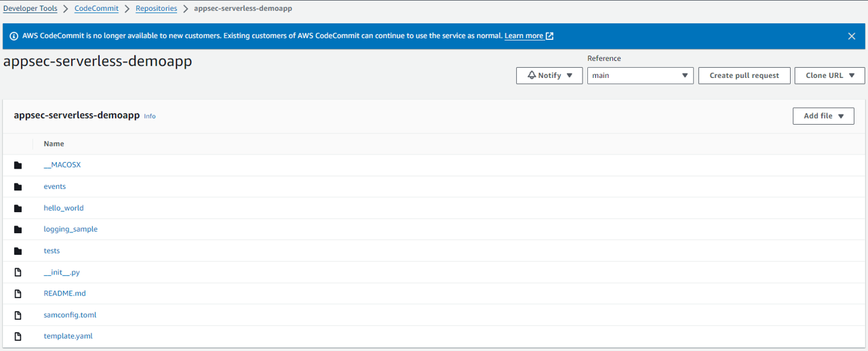Screen dimensions: 868x351
Task: Click the folder icon beside tests
Action: (x=18, y=251)
